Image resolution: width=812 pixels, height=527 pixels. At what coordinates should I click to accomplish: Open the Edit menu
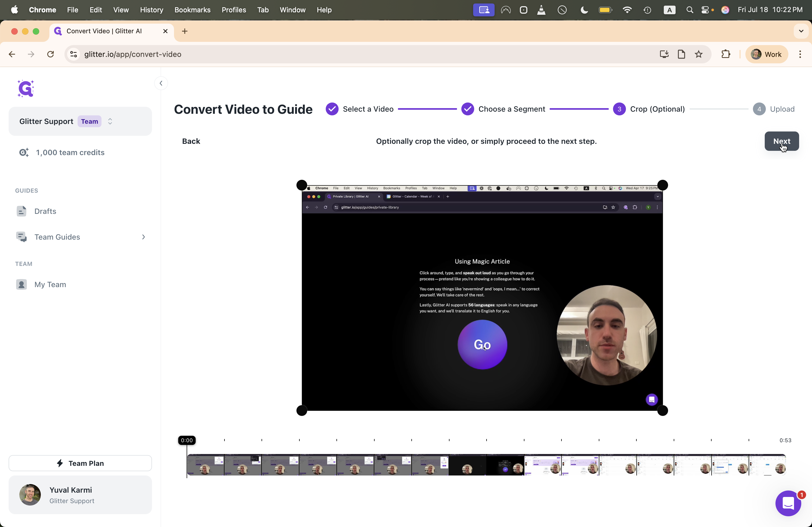[x=96, y=10]
